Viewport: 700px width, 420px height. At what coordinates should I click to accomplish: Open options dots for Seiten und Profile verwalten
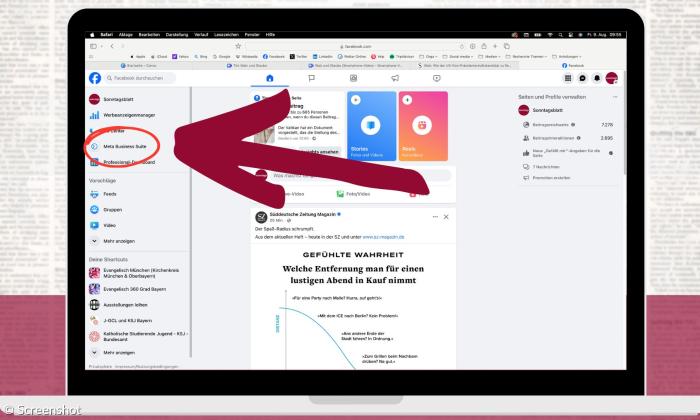[x=615, y=97]
